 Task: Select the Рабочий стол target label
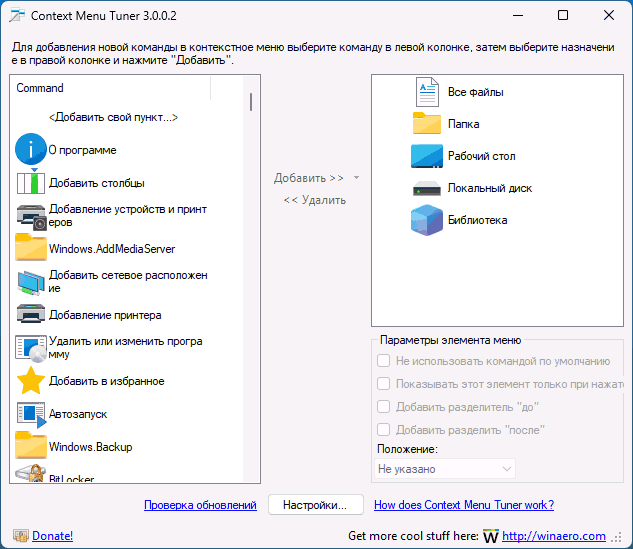pyautogui.click(x=482, y=156)
